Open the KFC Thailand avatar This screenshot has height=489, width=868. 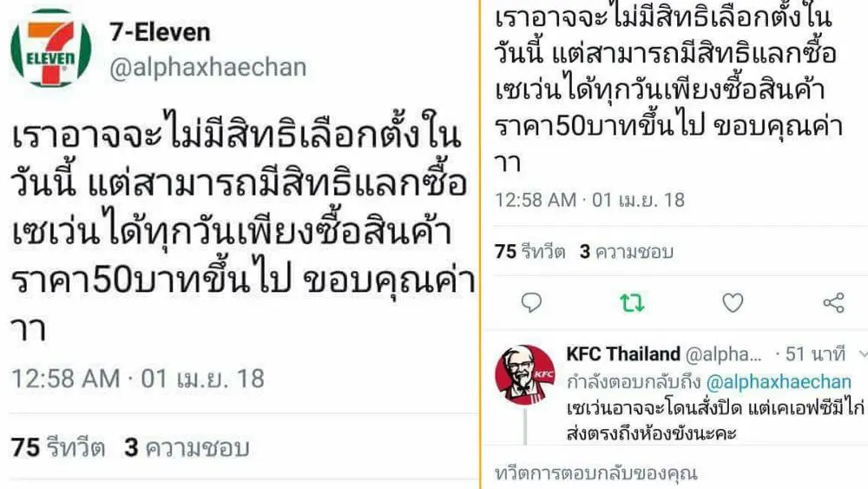525,374
